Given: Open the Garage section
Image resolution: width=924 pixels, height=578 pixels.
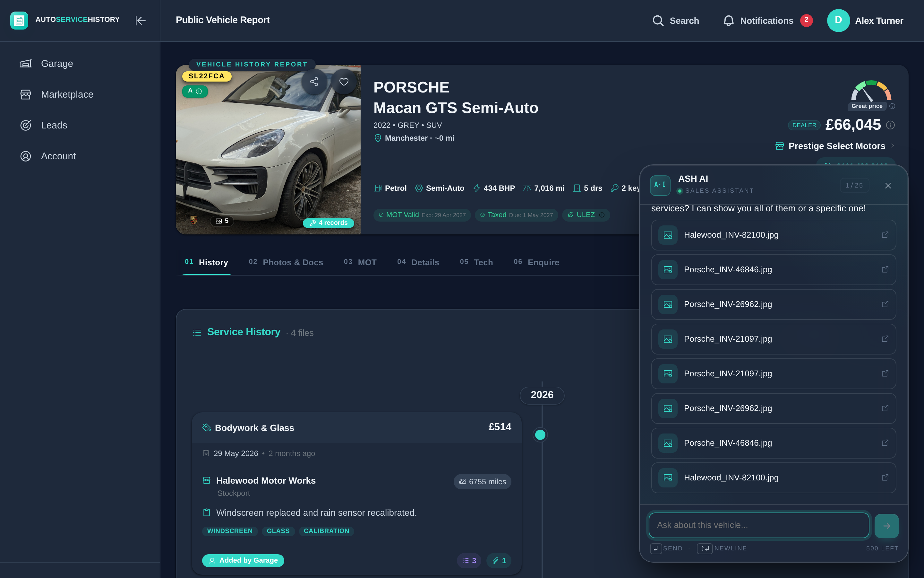Looking at the screenshot, I should (x=46, y=64).
